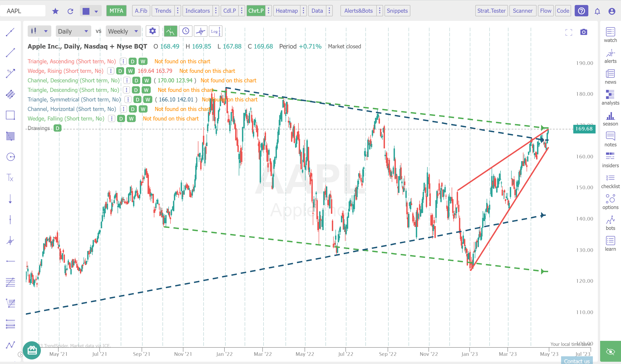Expand the Indicators overflow menu

coord(216,11)
